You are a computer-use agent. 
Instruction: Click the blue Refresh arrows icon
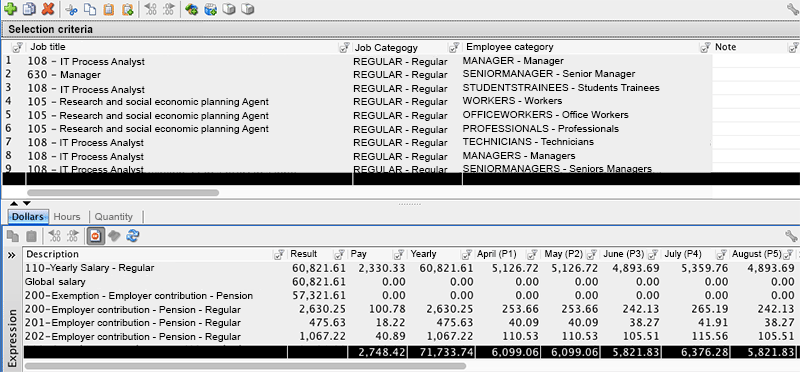click(133, 236)
